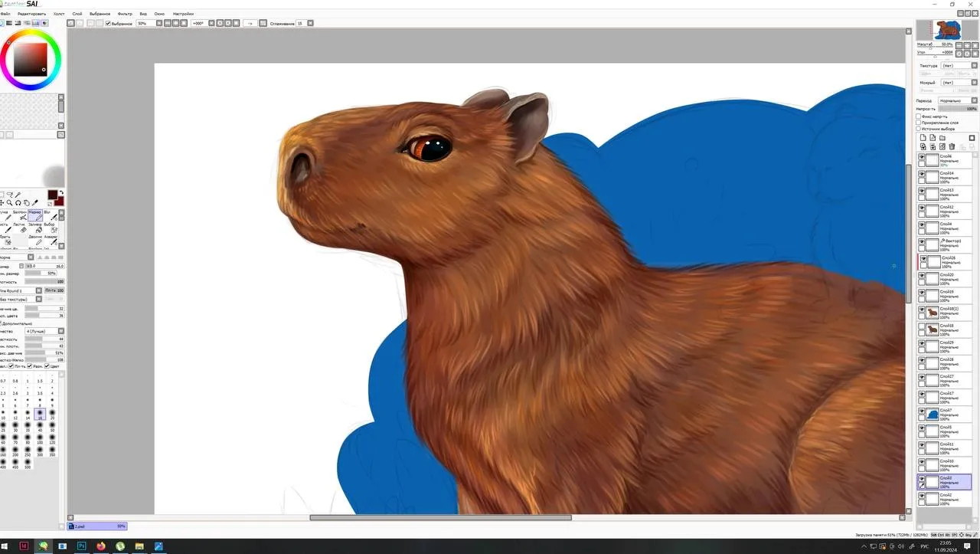Open the Слой menu
The height and width of the screenshot is (554, 980).
(77, 14)
